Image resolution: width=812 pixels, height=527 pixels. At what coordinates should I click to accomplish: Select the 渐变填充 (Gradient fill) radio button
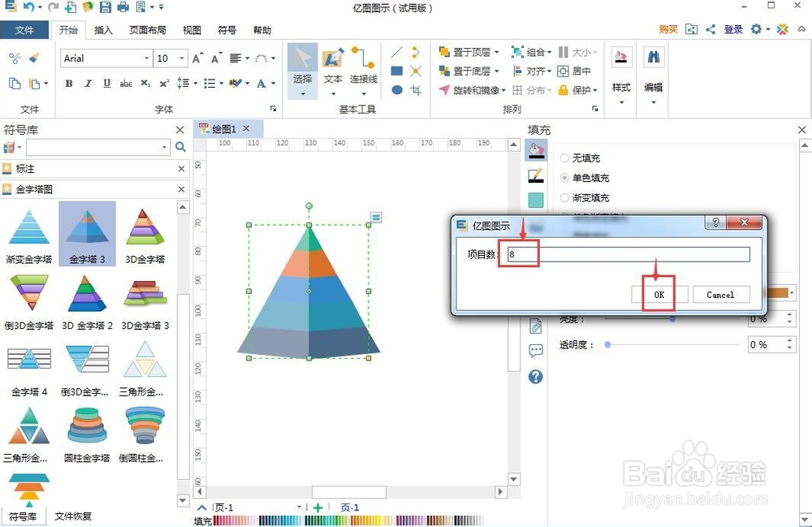[x=566, y=197]
